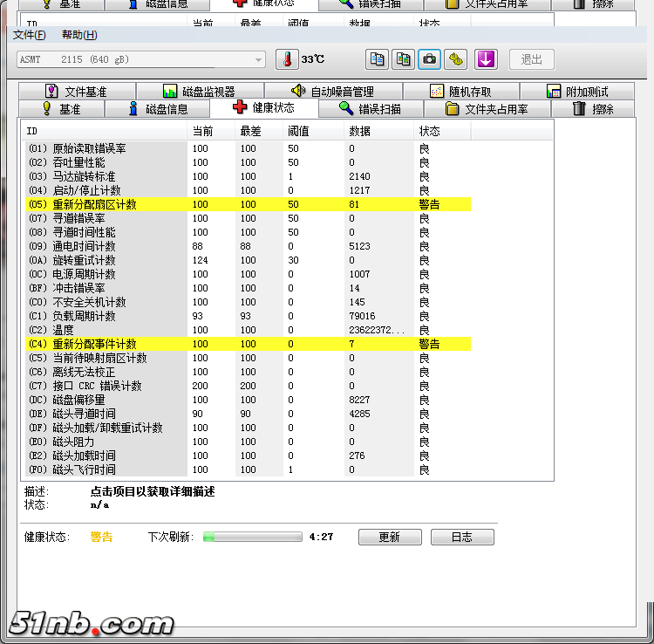
Task: Open the 文件(F) menu
Action: tap(29, 35)
